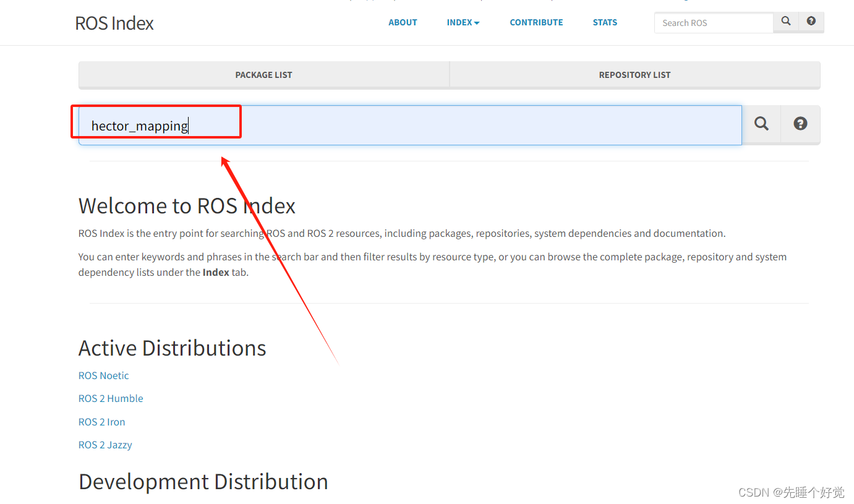Image resolution: width=854 pixels, height=504 pixels.
Task: Click the Development Distribution heading
Action: [x=203, y=481]
